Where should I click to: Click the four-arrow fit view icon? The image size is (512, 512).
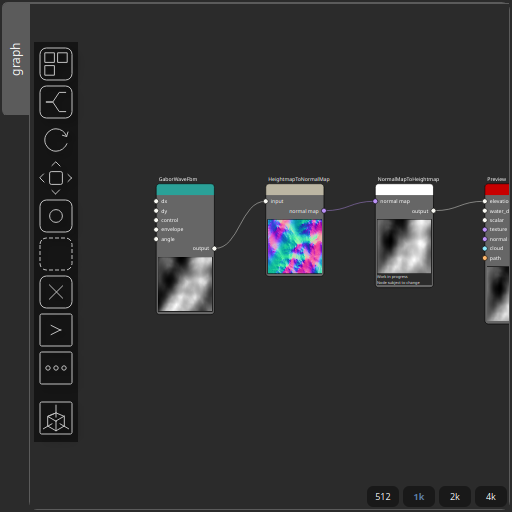[x=56, y=178]
